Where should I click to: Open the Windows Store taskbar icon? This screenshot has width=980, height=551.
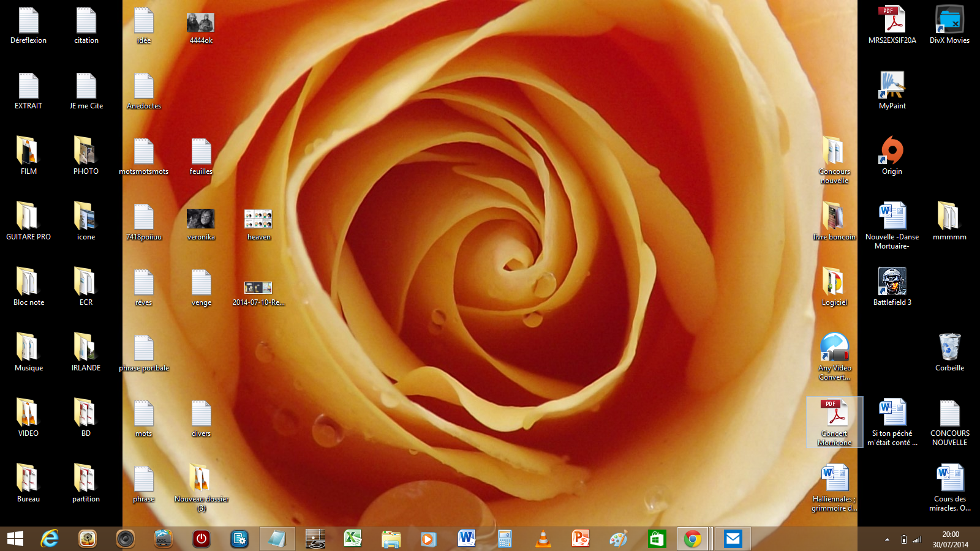(x=657, y=539)
